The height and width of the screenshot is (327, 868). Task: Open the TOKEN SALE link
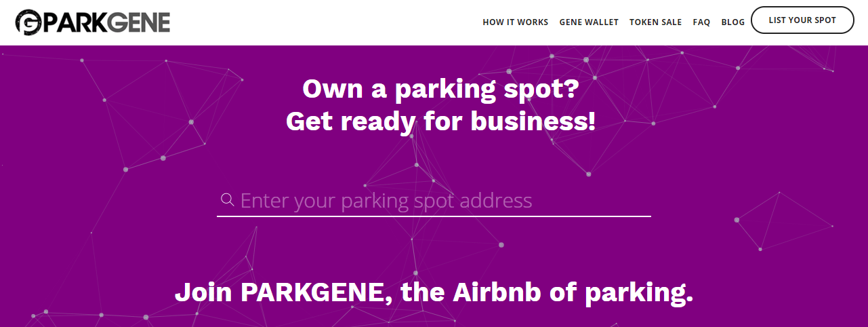point(655,22)
